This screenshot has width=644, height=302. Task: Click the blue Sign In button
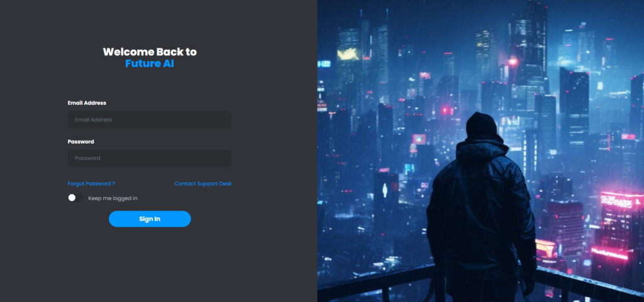[150, 219]
